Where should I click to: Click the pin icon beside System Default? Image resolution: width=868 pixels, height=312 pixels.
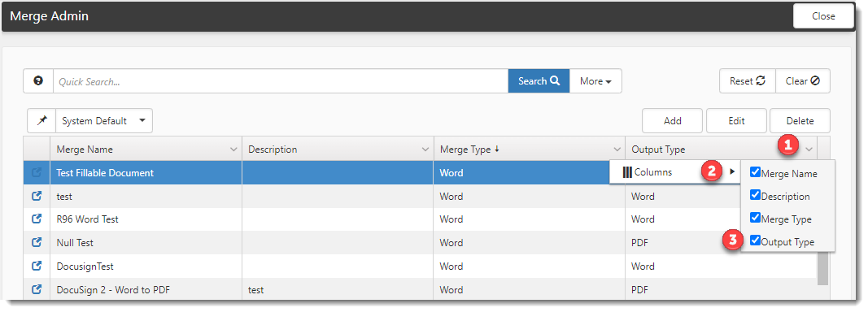point(42,120)
